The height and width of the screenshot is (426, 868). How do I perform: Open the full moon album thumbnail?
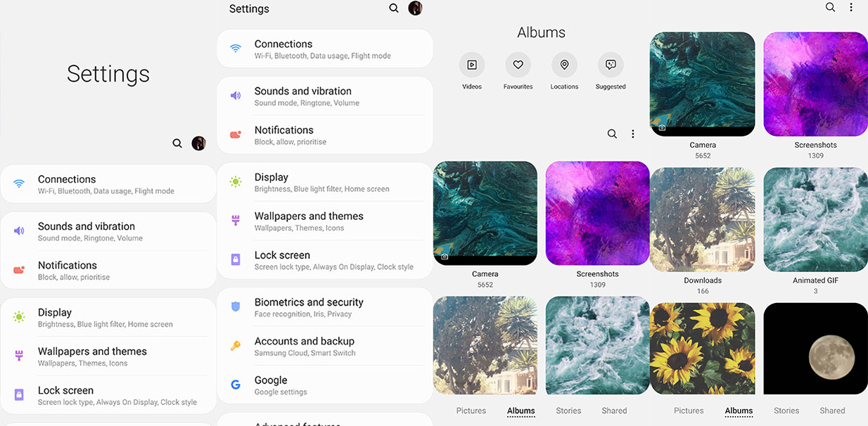pyautogui.click(x=815, y=349)
